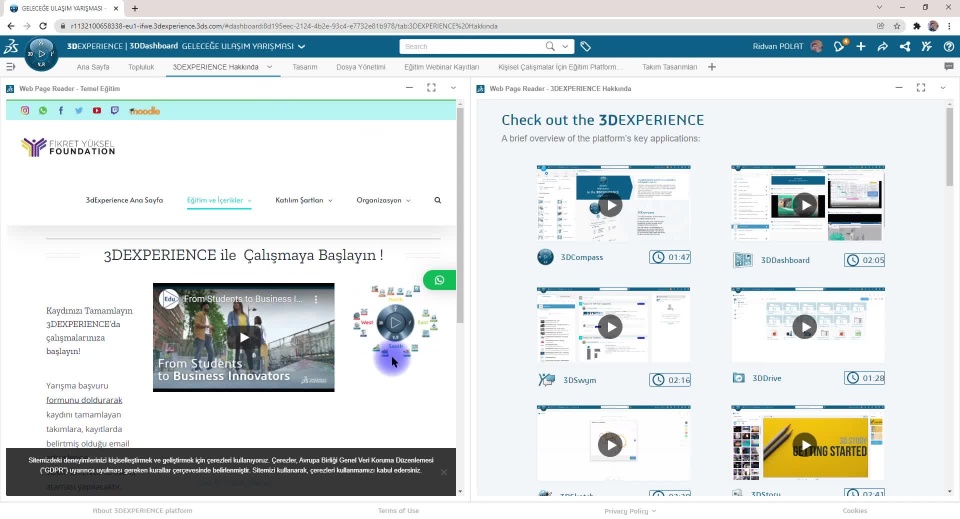Expand the search options dropdown arrow
Screen dimensions: 960x519
pos(565,47)
